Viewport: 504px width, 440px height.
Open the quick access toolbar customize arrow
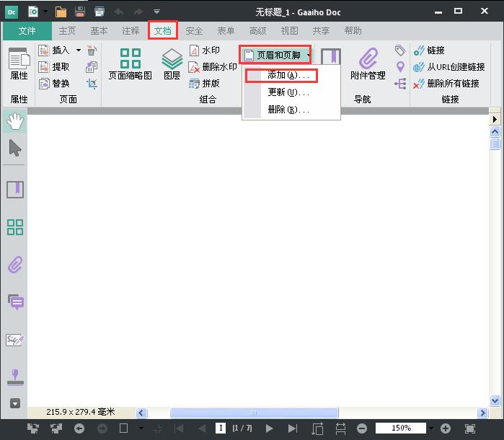(x=156, y=12)
